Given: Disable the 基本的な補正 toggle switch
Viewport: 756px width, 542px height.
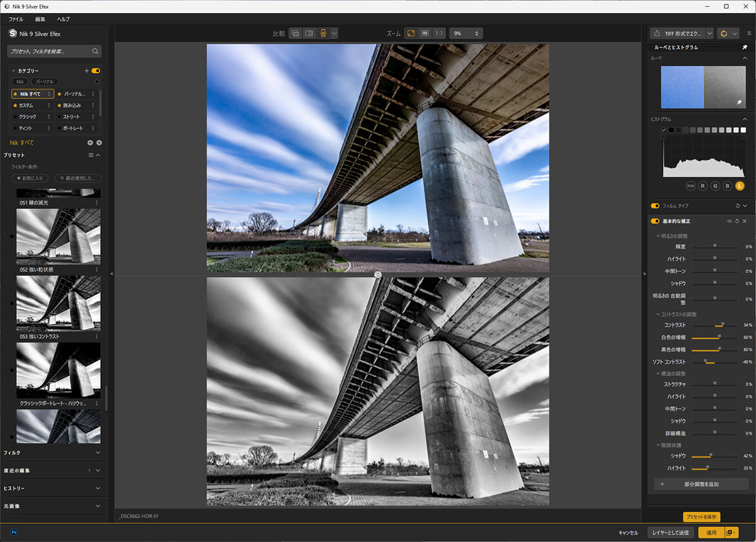Looking at the screenshot, I should [x=655, y=221].
